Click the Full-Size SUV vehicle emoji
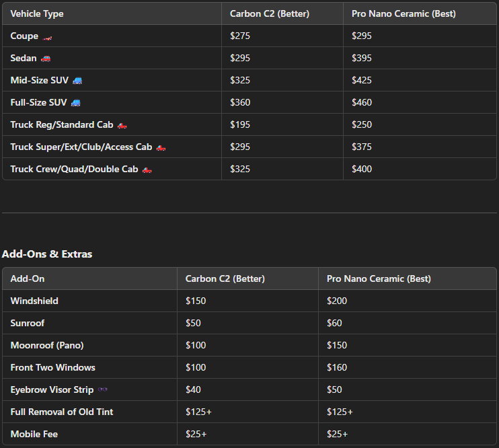The width and height of the screenshot is (499, 448). point(75,103)
